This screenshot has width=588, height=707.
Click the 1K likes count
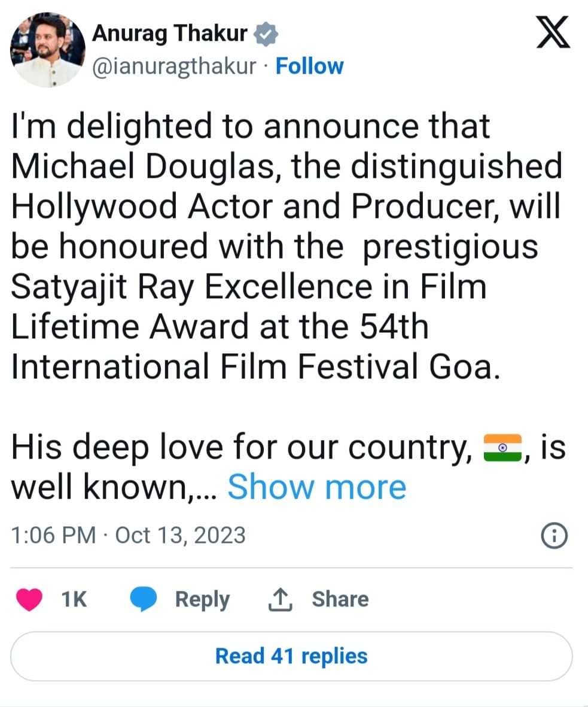coord(74,599)
